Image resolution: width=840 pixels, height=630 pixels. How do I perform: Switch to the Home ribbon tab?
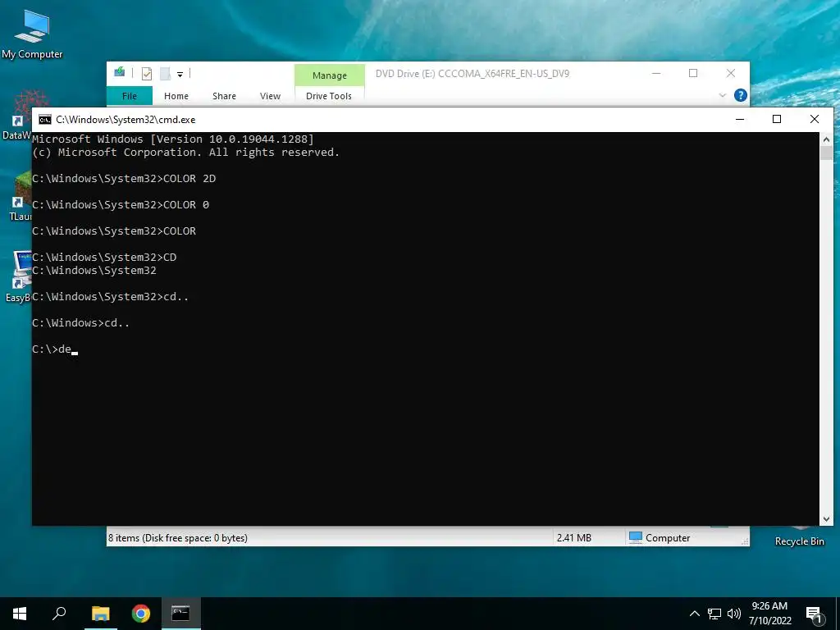pos(176,96)
